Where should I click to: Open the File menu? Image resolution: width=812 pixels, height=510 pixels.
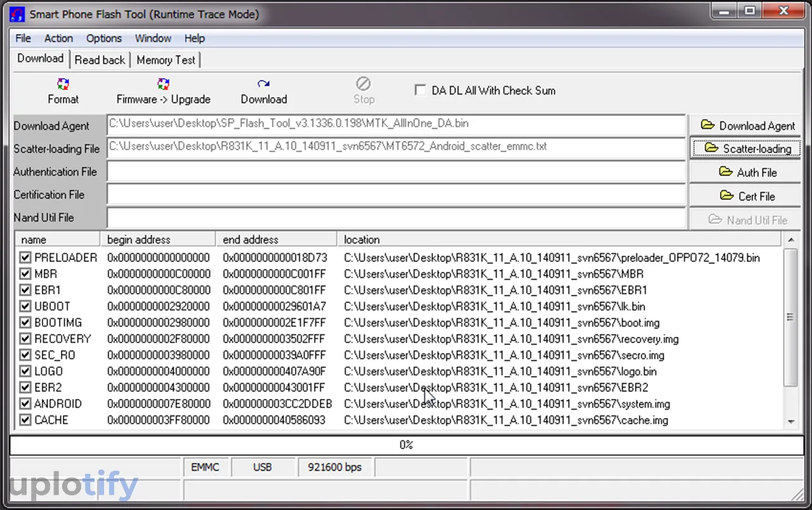[23, 38]
